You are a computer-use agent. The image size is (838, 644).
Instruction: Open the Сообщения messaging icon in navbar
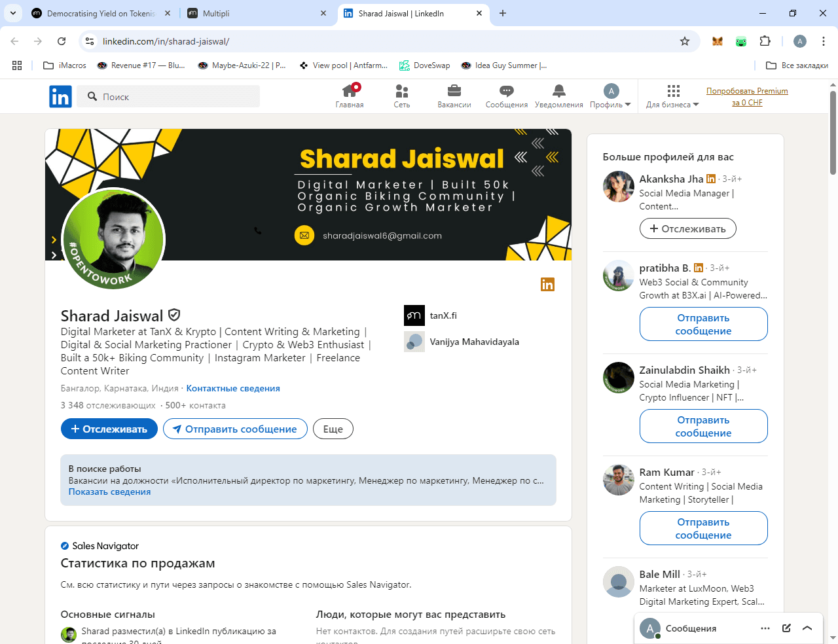coord(507,96)
